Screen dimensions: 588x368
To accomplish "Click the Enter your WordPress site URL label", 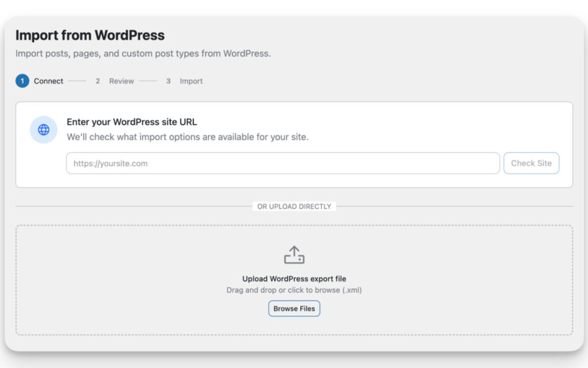I will click(131, 122).
